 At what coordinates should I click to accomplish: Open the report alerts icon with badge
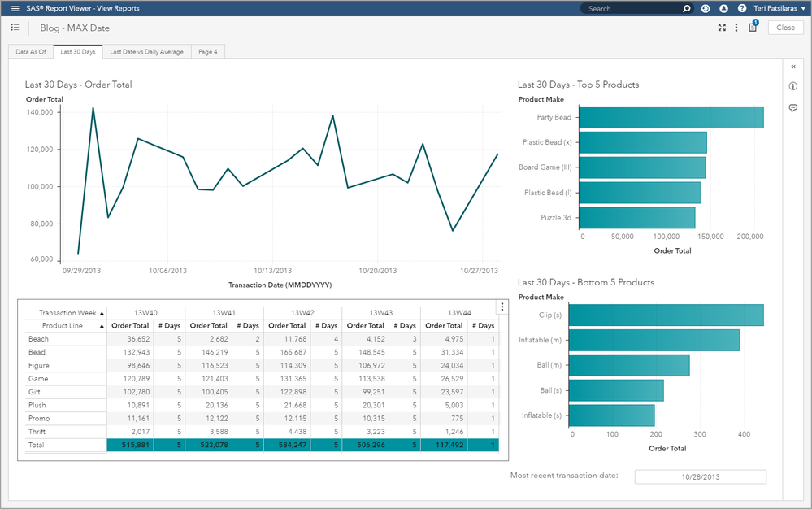coord(753,28)
